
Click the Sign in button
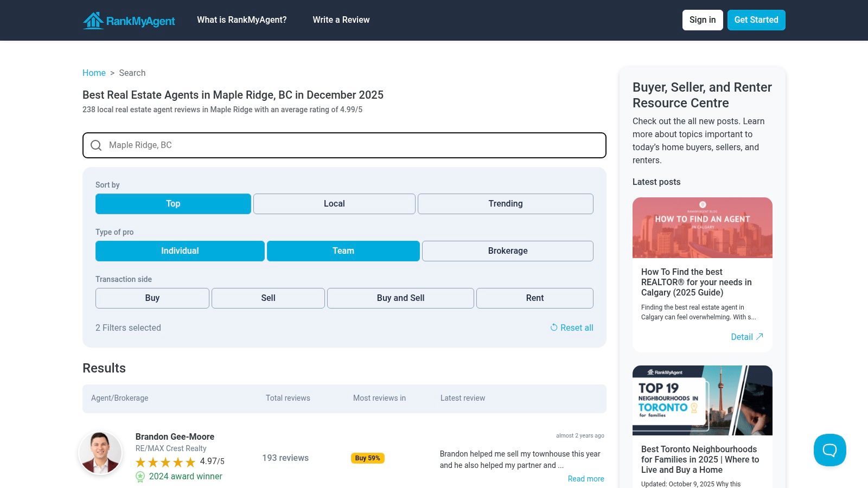(x=703, y=20)
